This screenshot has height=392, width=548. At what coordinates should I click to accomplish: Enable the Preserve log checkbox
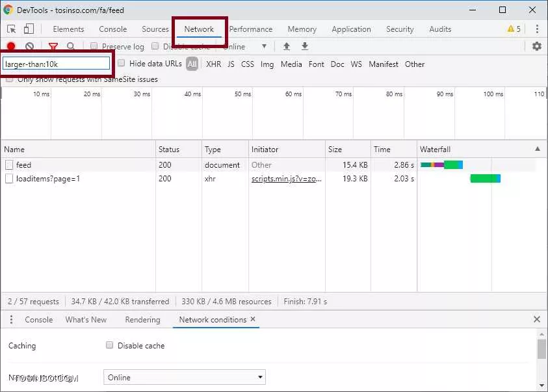click(x=94, y=47)
